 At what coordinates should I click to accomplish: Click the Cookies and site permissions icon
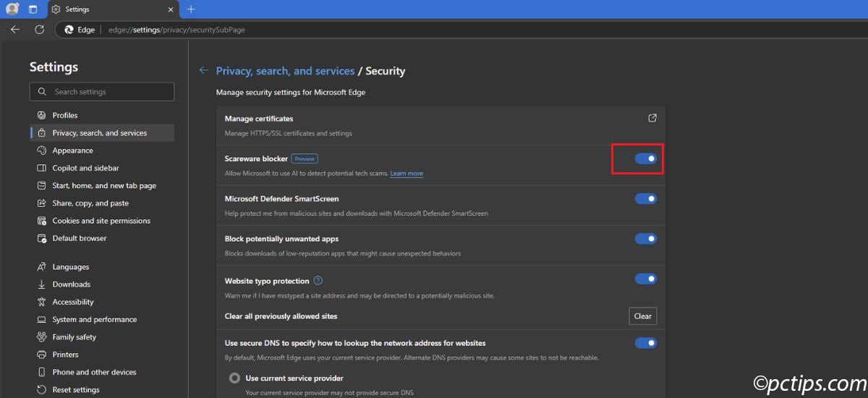[41, 221]
